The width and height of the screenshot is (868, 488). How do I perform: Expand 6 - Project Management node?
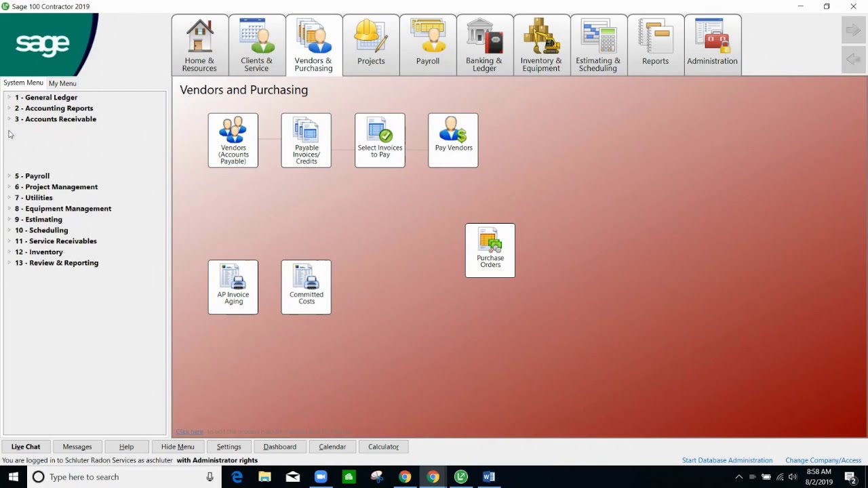point(9,187)
